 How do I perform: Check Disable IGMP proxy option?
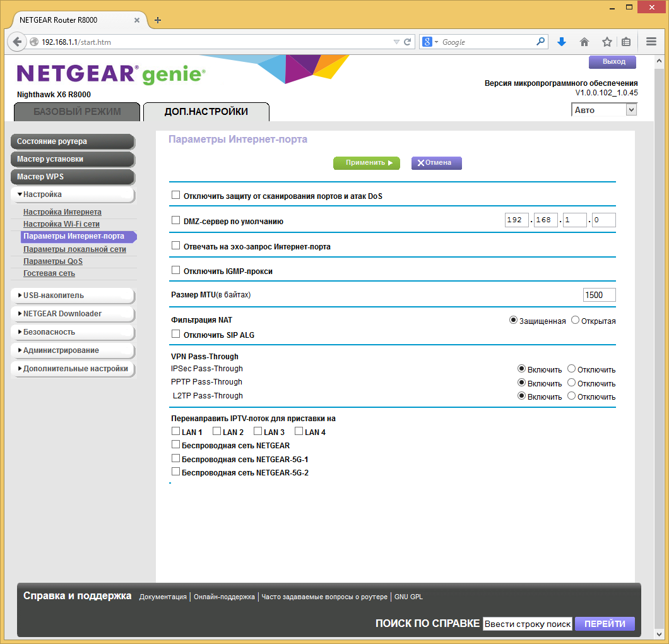coord(175,270)
